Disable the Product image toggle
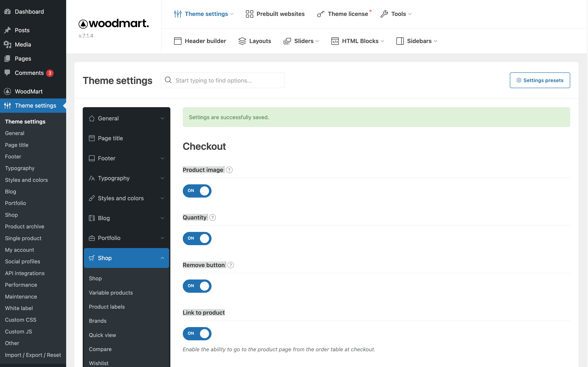This screenshot has height=367, width=588. pyautogui.click(x=197, y=191)
